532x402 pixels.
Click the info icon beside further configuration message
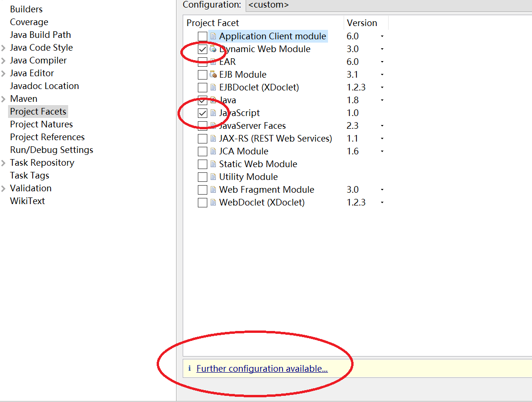point(190,368)
